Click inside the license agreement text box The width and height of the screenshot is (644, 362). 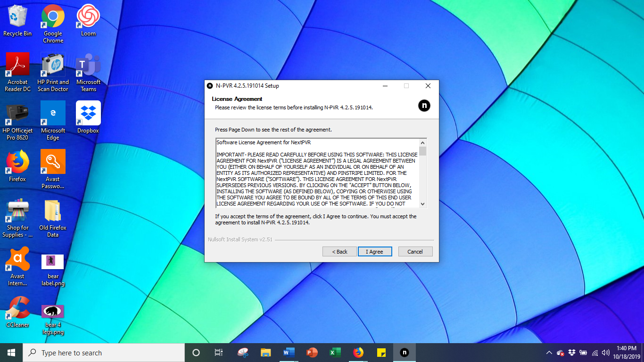317,173
